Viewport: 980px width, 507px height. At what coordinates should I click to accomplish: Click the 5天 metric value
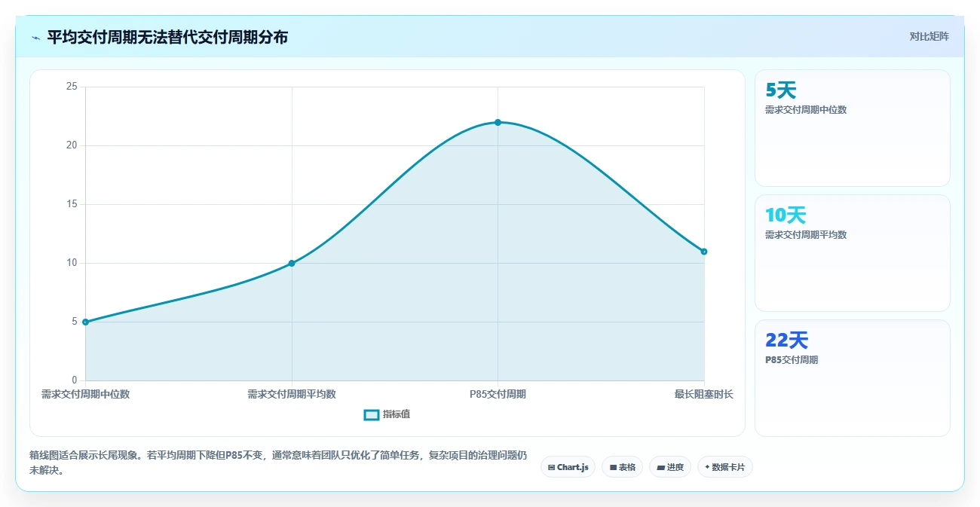780,90
